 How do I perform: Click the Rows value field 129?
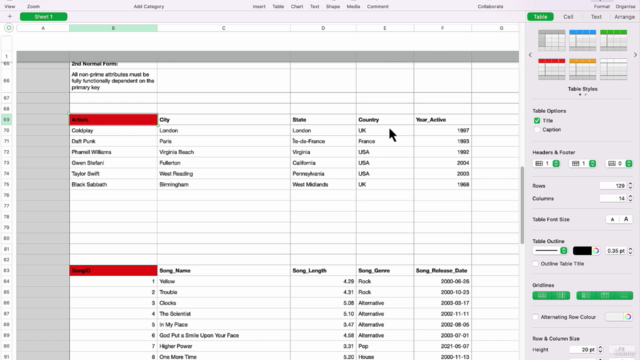click(613, 186)
